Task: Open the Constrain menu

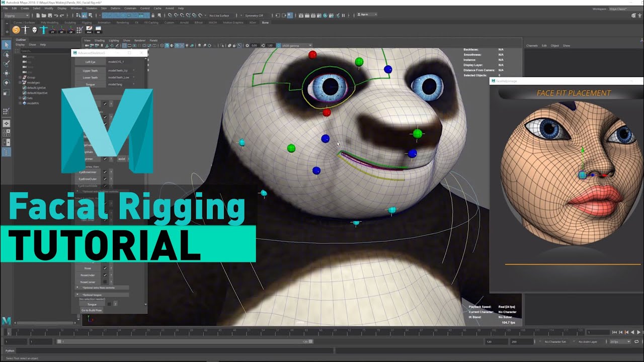Action: (130, 9)
